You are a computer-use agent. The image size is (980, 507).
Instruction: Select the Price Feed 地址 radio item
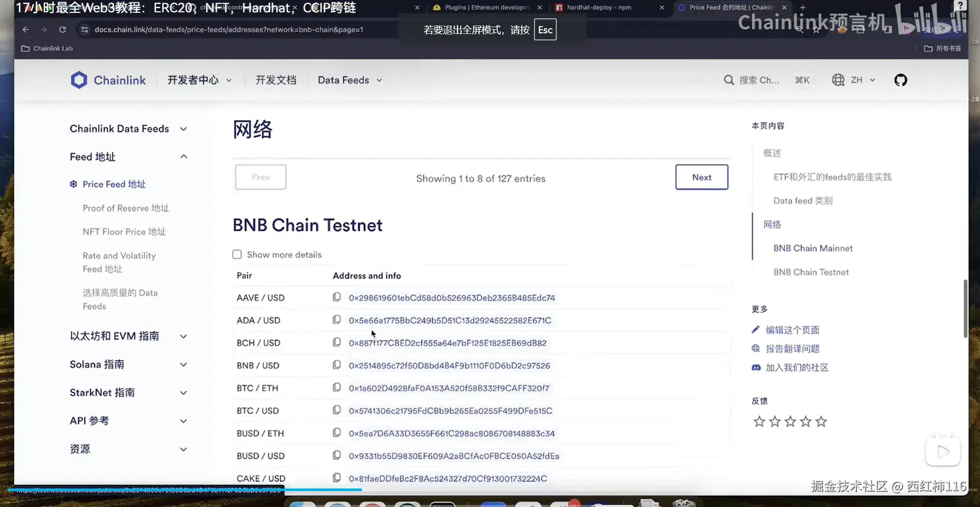(x=73, y=184)
